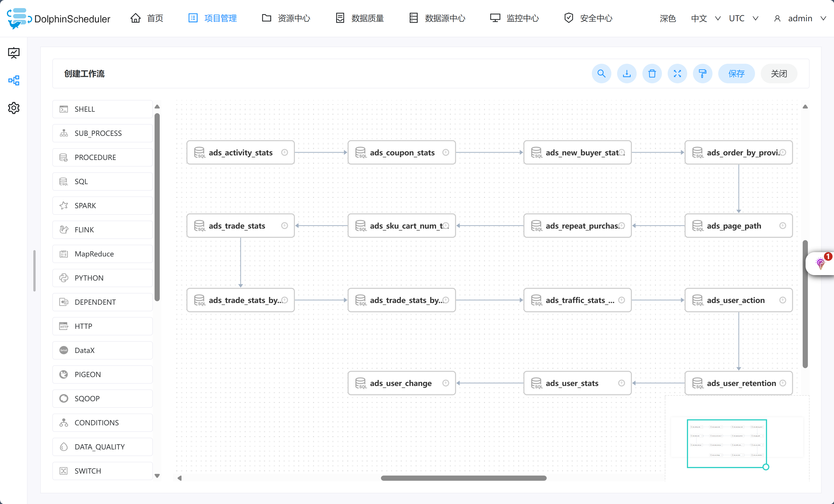This screenshot has height=504, width=834.
Task: Open the 中文 language dropdown
Action: pyautogui.click(x=705, y=18)
